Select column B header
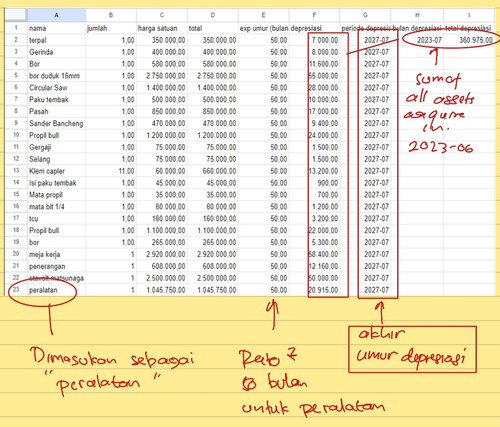This screenshot has height=427, width=500. pyautogui.click(x=111, y=15)
